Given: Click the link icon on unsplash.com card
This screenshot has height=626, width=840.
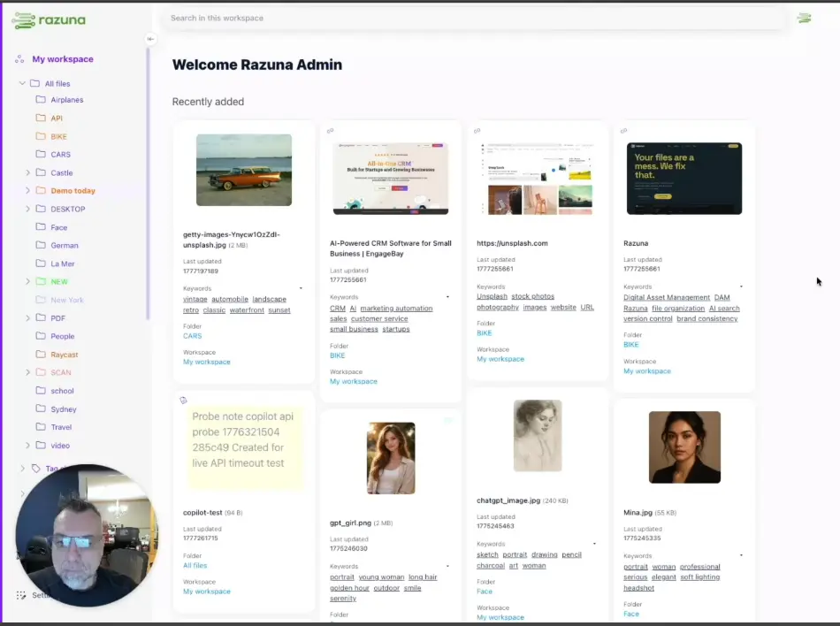Looking at the screenshot, I should (477, 131).
